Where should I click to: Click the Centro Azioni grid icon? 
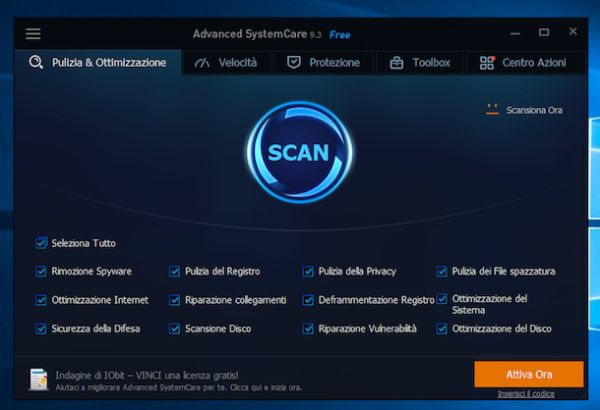tap(487, 63)
